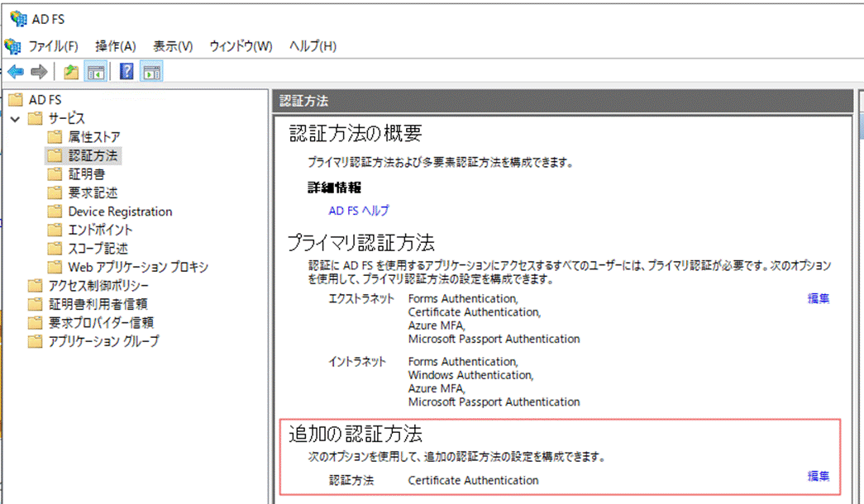Select the スコープ記述 tree item

point(98,249)
